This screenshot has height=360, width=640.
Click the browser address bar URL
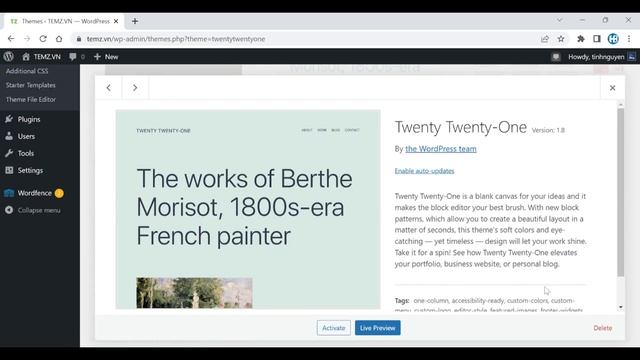coord(176,39)
